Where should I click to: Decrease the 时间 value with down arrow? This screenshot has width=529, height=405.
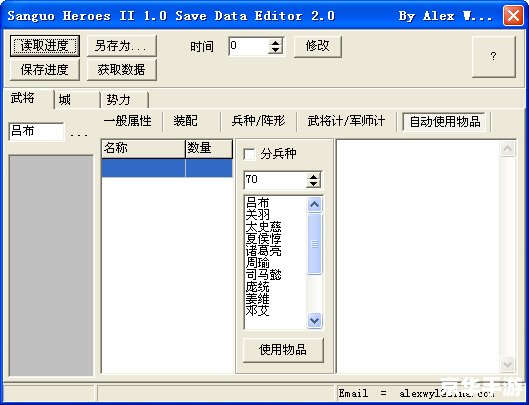coord(276,50)
